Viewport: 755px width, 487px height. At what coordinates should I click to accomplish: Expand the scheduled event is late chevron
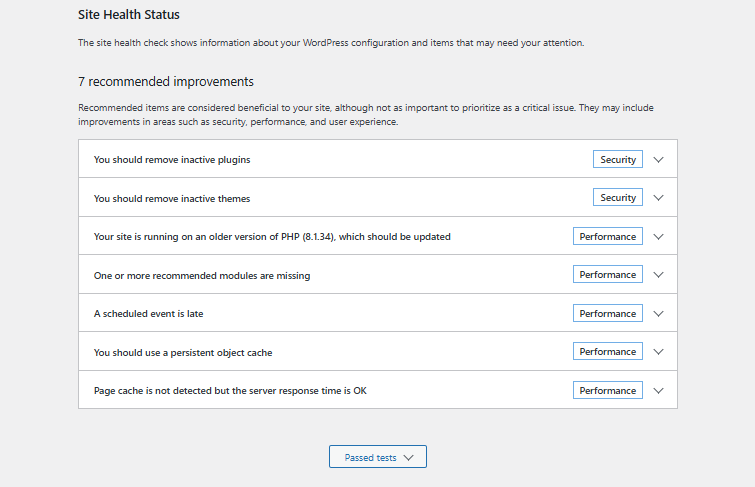pyautogui.click(x=658, y=314)
